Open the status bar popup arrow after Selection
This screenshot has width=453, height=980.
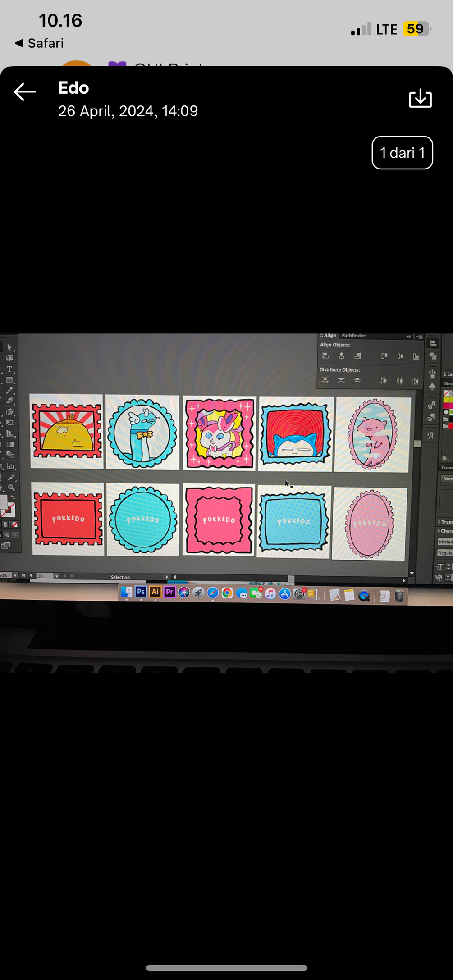pyautogui.click(x=167, y=577)
